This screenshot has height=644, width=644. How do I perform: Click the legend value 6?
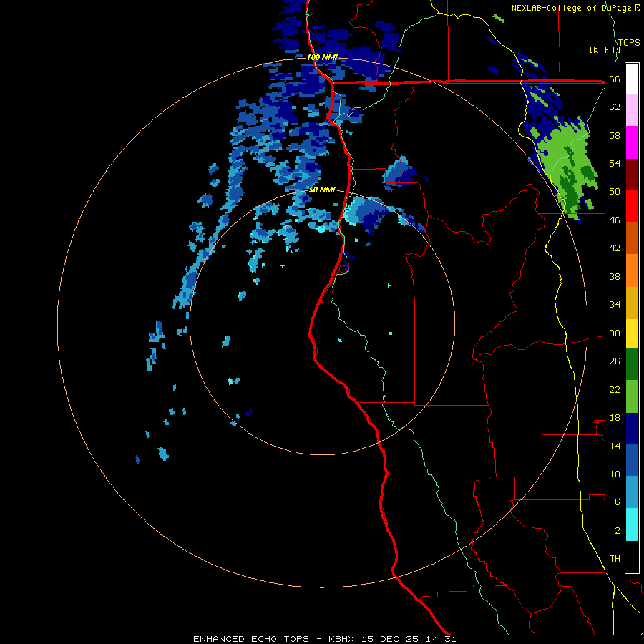tap(618, 502)
